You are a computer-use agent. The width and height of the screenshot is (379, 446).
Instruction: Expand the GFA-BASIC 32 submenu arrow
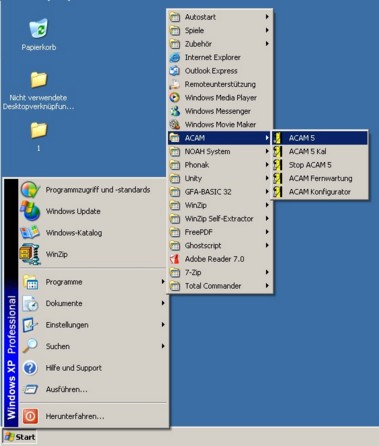point(267,192)
